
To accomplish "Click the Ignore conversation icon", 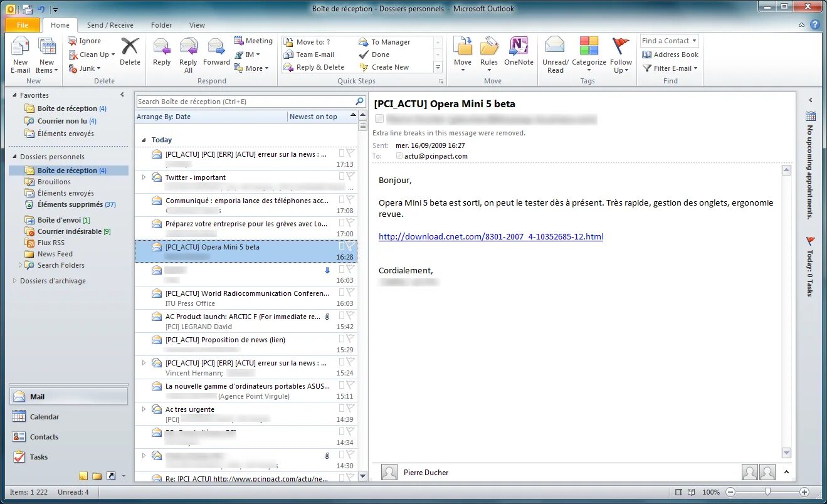I will pos(73,41).
